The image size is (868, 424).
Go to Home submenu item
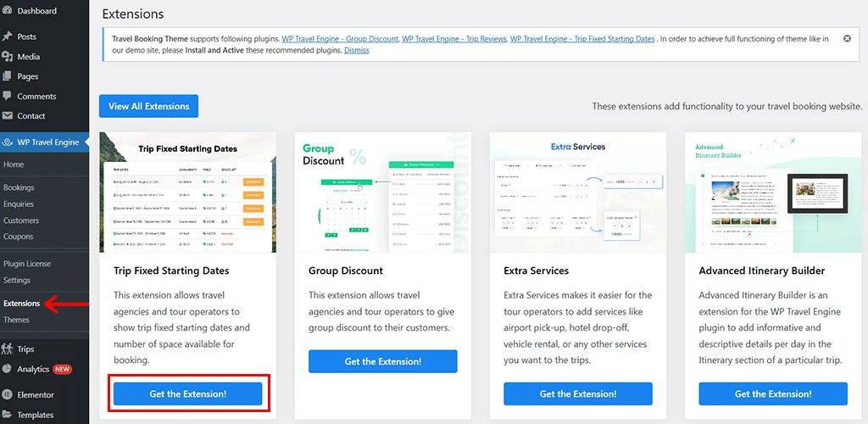tap(14, 165)
